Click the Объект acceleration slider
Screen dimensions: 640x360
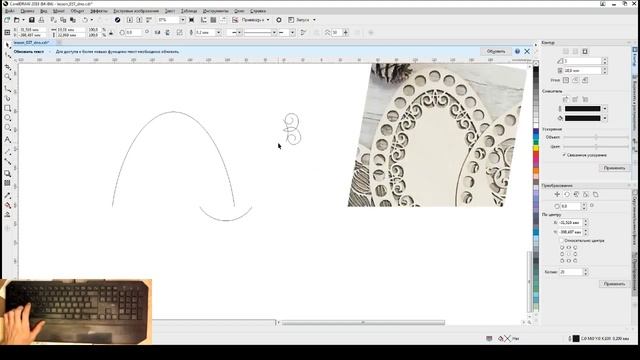coord(596,138)
